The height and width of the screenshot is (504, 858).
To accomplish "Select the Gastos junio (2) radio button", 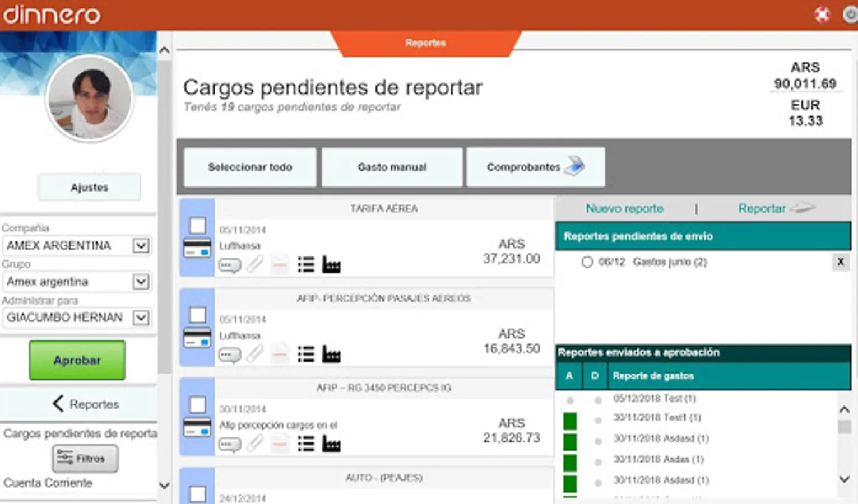I will tap(587, 262).
